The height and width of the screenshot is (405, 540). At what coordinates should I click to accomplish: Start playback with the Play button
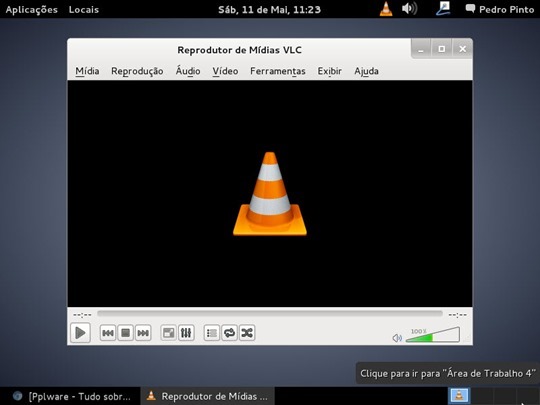80,333
